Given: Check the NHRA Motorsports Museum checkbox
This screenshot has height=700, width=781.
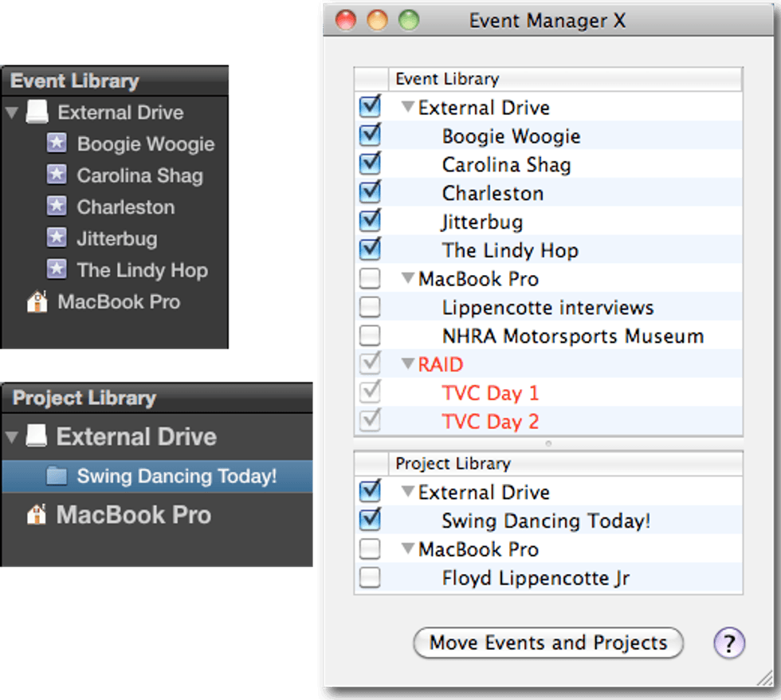Looking at the screenshot, I should tap(370, 336).
